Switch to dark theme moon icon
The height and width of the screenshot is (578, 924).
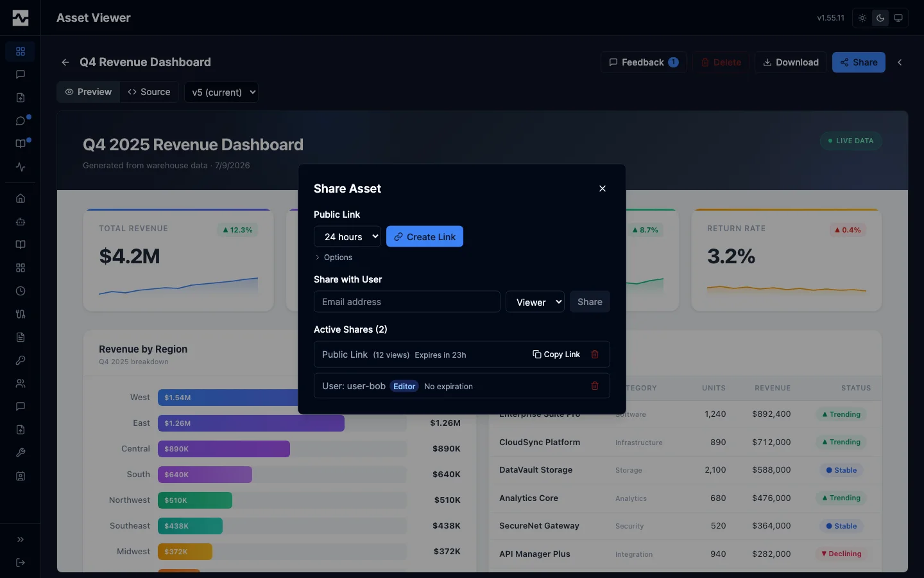click(880, 18)
